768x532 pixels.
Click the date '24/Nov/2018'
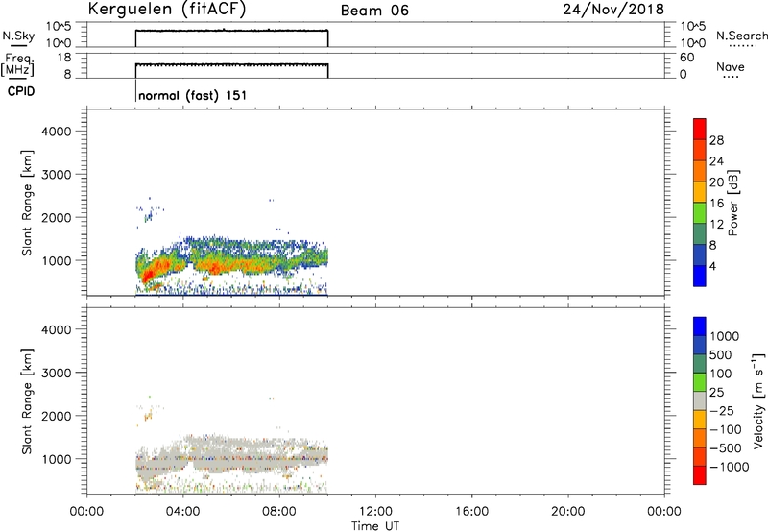pyautogui.click(x=613, y=9)
